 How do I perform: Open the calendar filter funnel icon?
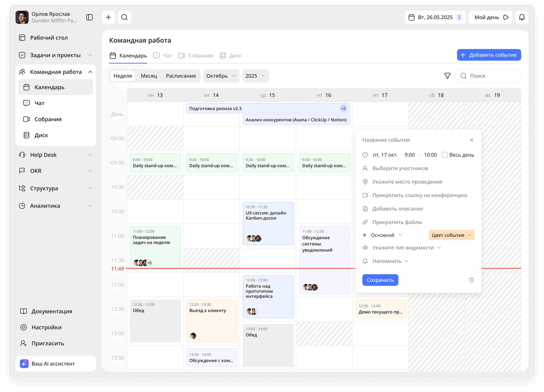tap(447, 76)
